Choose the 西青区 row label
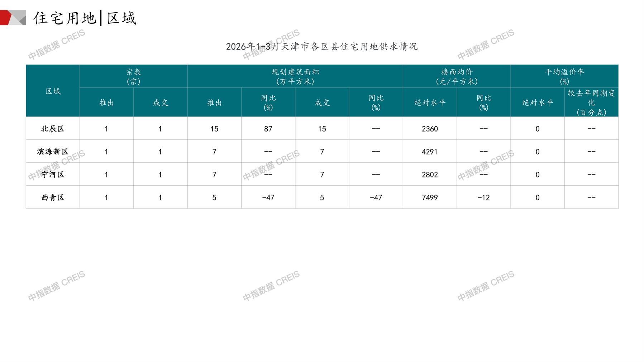 click(x=53, y=197)
